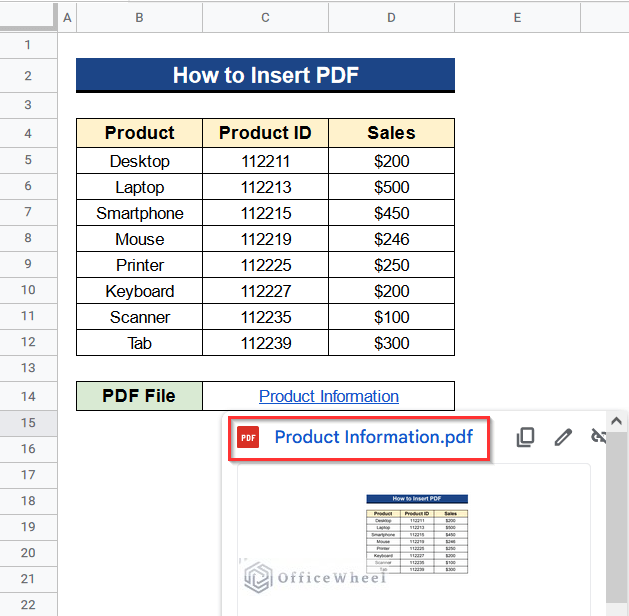Select the '112239' Product ID cell
This screenshot has height=616, width=629.
click(266, 343)
